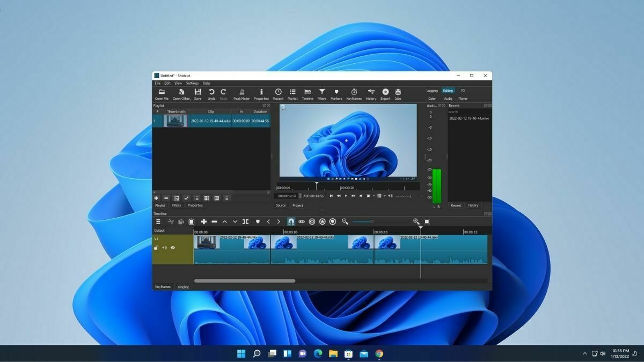The width and height of the screenshot is (644, 362).
Task: Open the View menu
Action: 178,83
